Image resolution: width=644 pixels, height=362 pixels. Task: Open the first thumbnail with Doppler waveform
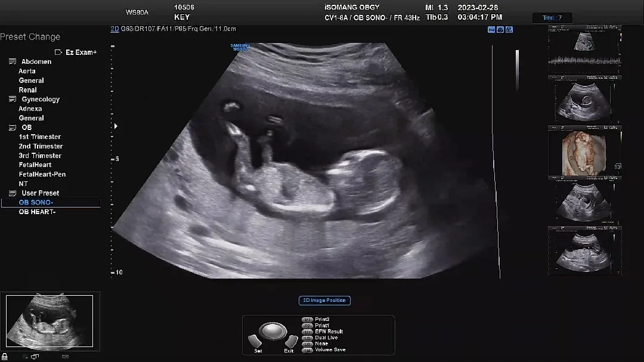click(585, 49)
